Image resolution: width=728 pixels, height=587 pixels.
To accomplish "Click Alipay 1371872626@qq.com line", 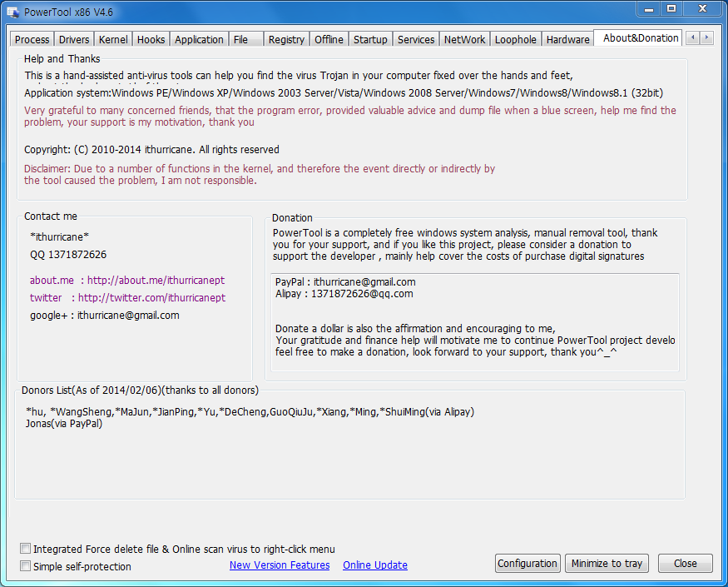I will pos(344,294).
